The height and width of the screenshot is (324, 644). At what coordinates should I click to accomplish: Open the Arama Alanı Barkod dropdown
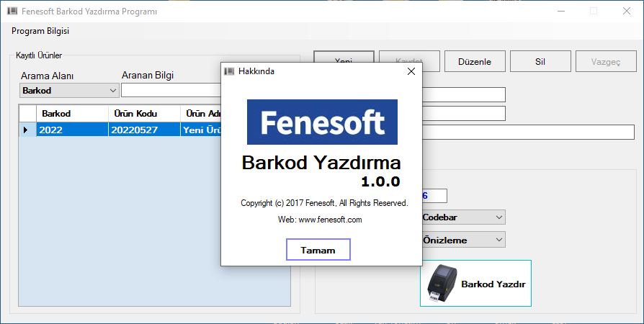pyautogui.click(x=69, y=90)
